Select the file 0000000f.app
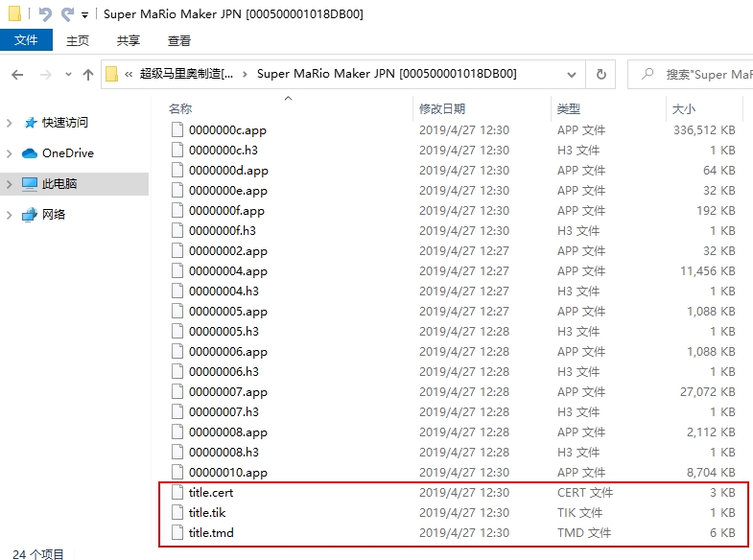Viewport: 753px width, 560px height. (226, 211)
